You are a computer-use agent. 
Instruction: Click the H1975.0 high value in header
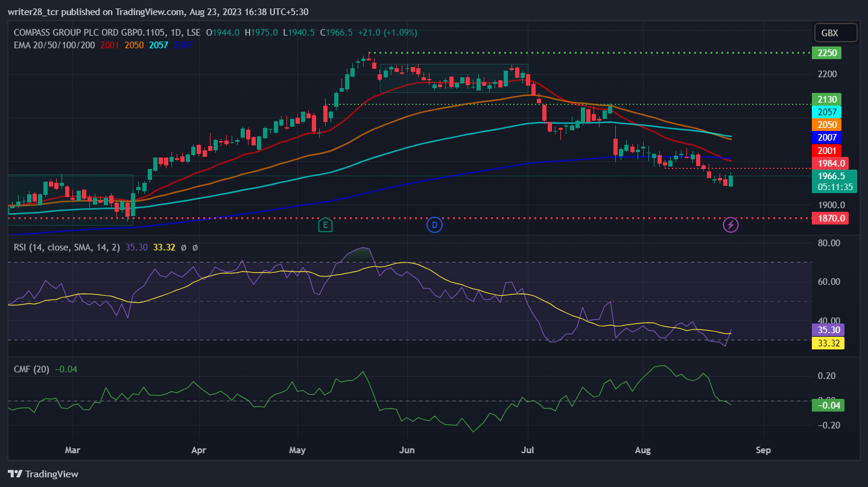pyautogui.click(x=261, y=32)
